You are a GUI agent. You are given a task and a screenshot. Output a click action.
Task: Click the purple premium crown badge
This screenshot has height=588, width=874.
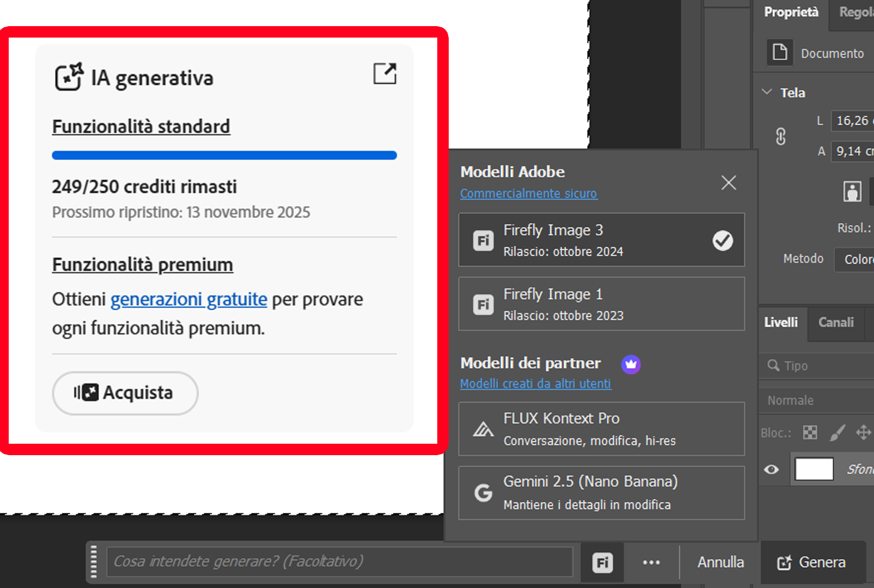pyautogui.click(x=631, y=364)
